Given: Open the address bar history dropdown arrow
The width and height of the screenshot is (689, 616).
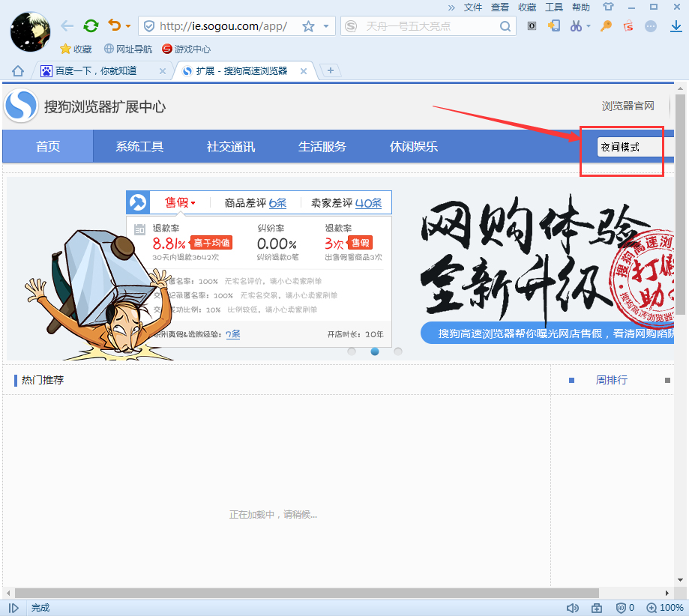Looking at the screenshot, I should 326,26.
